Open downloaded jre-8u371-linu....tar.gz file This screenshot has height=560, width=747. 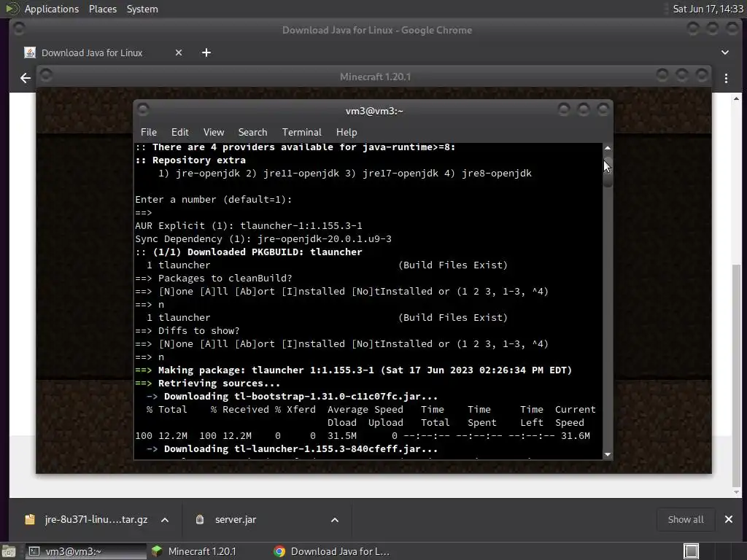click(96, 519)
